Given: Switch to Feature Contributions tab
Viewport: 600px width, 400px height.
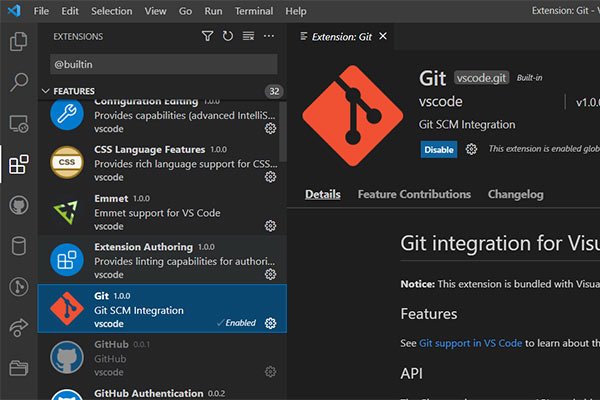Looking at the screenshot, I should coord(414,194).
